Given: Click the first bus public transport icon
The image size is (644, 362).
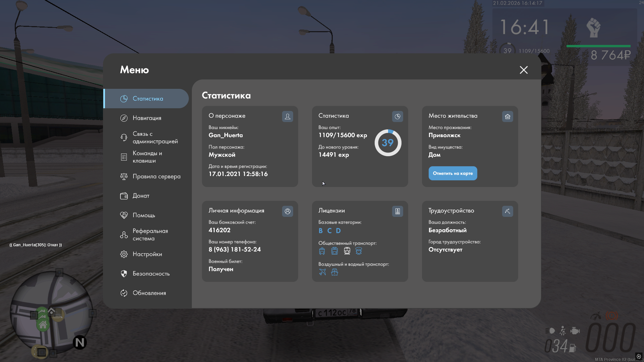Looking at the screenshot, I should [x=322, y=251].
